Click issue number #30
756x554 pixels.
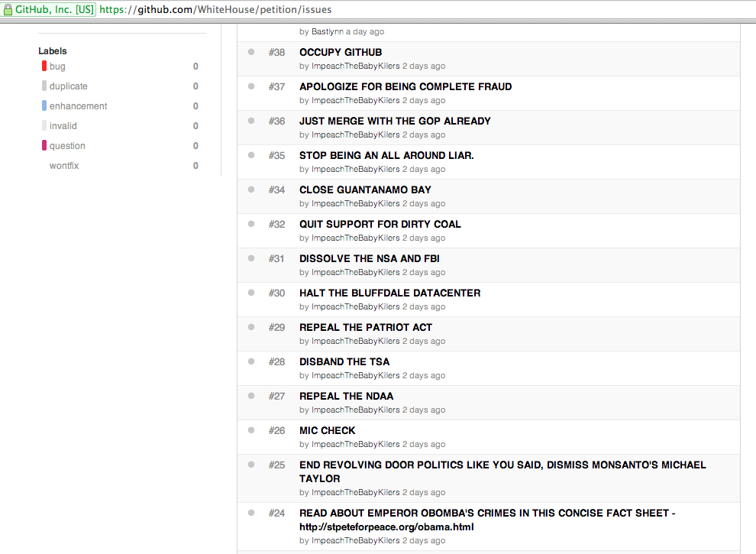pyautogui.click(x=276, y=293)
